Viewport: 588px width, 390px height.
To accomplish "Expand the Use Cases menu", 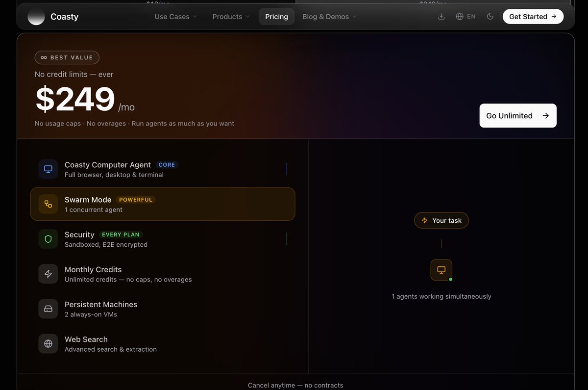I will pos(176,17).
